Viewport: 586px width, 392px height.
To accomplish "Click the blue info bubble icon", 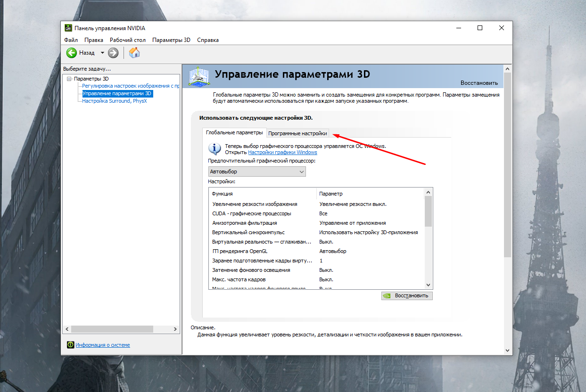I will click(x=215, y=149).
